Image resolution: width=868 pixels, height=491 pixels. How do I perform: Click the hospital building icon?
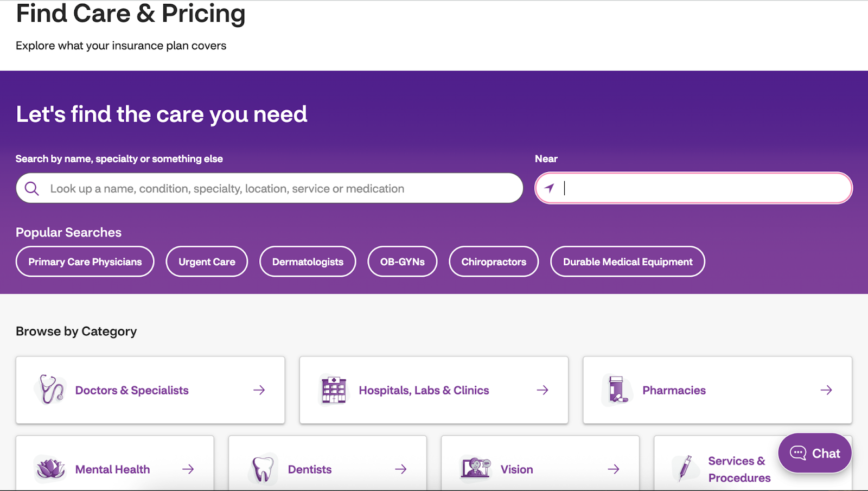click(334, 390)
